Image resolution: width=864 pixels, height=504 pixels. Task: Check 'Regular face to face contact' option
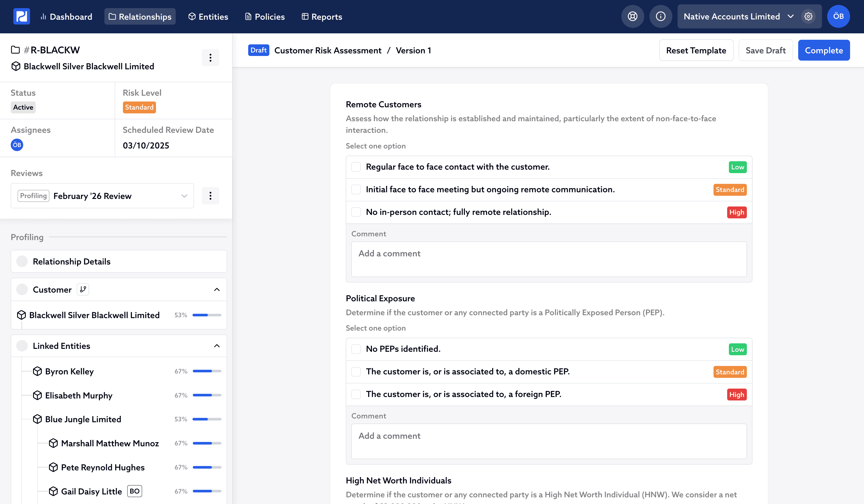click(x=356, y=167)
